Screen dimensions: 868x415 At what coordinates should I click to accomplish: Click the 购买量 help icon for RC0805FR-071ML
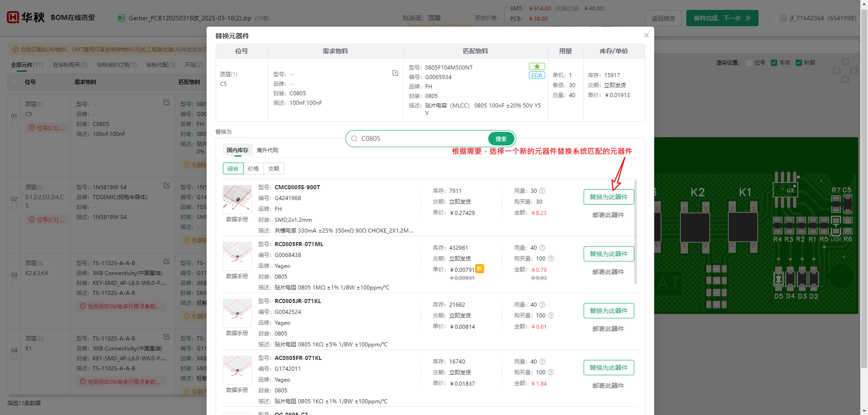pos(551,259)
